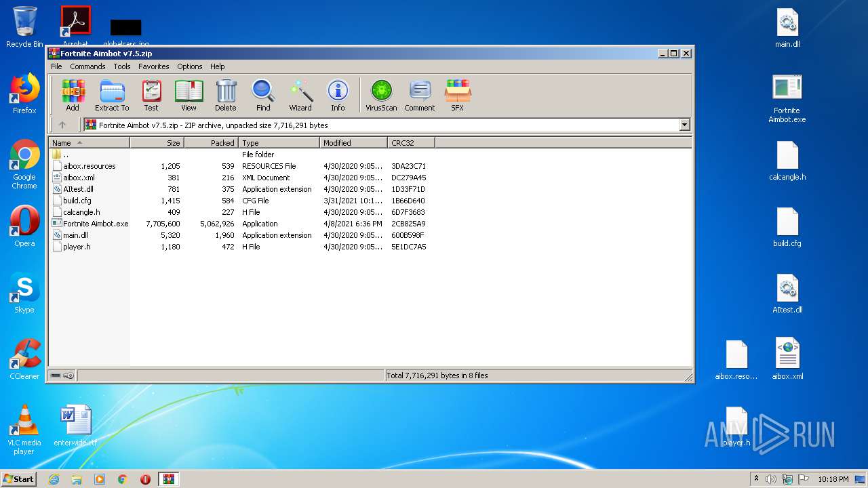Sort by the Size column header
This screenshot has width=868, height=488.
pyautogui.click(x=157, y=143)
